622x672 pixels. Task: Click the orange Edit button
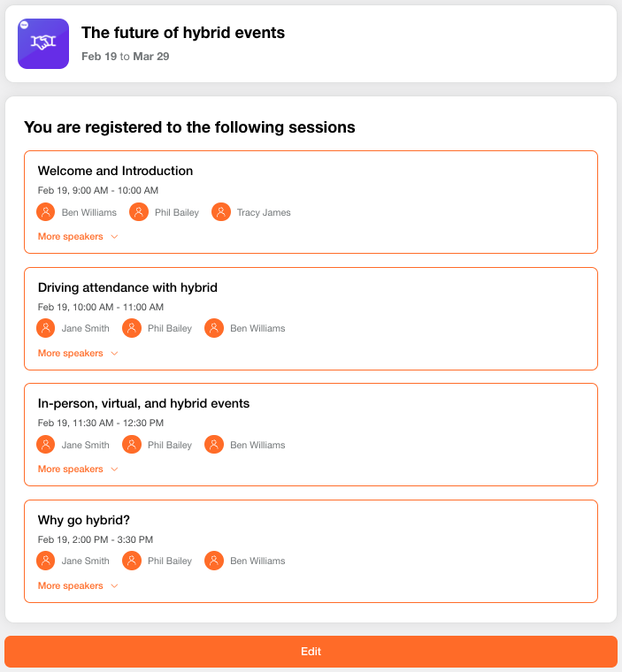coord(311,652)
